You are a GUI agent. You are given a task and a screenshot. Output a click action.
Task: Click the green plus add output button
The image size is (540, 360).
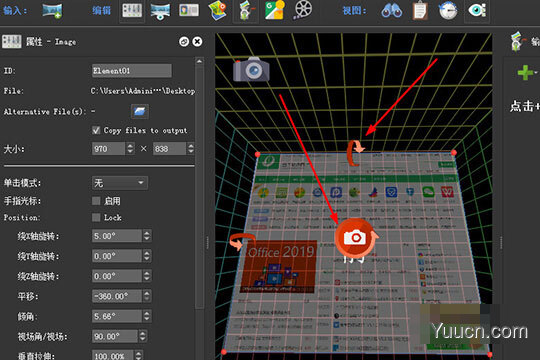click(526, 72)
